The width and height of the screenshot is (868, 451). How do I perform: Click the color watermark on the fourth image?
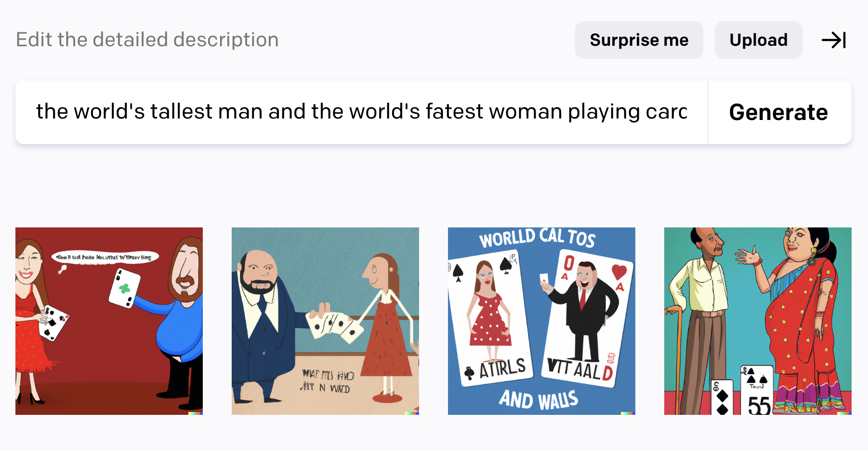click(844, 413)
